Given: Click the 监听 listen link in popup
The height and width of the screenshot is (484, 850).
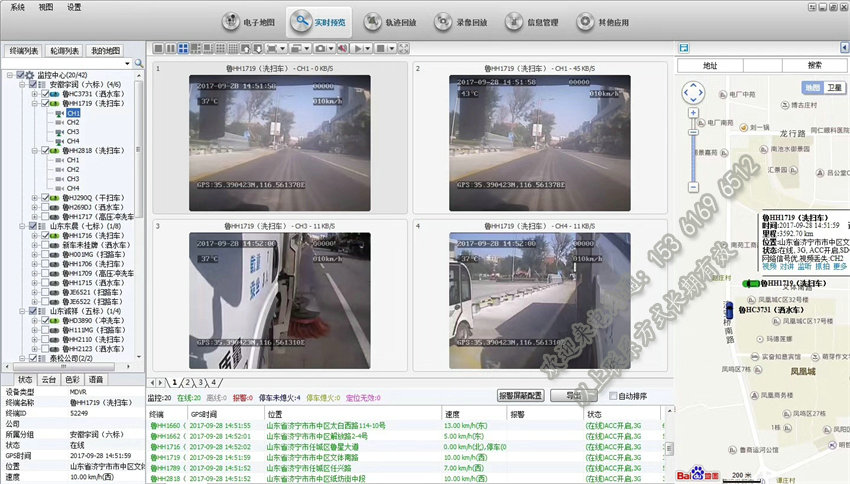Looking at the screenshot, I should click(x=804, y=266).
